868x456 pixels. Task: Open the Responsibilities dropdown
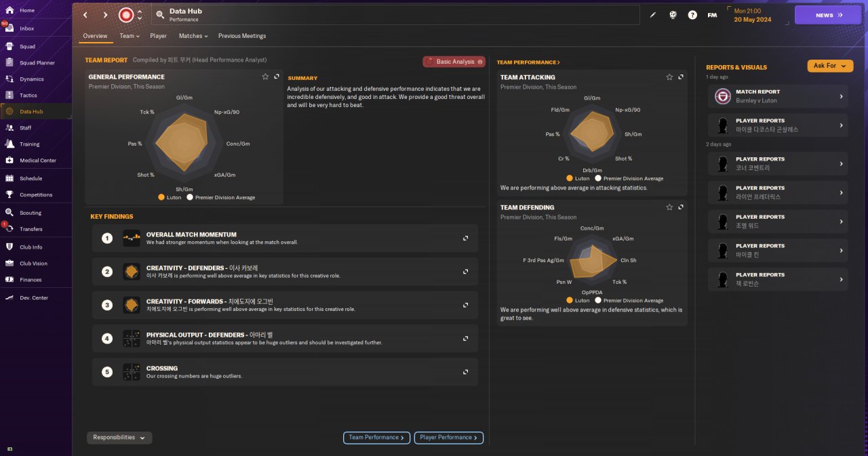click(x=119, y=438)
